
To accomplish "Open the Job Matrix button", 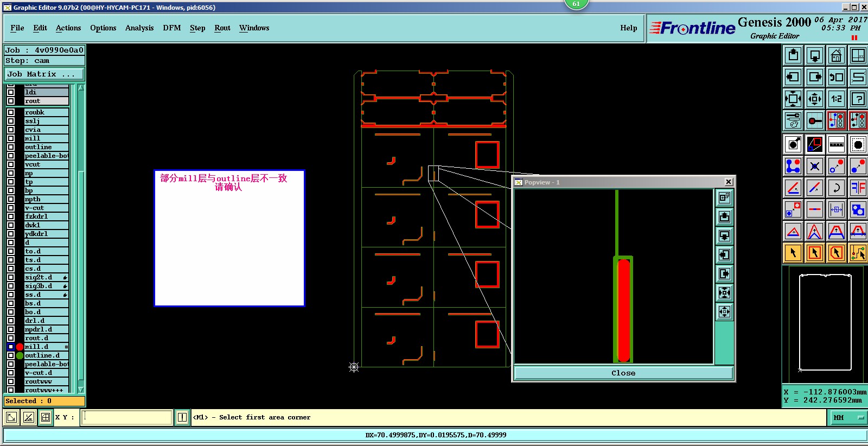I will pyautogui.click(x=44, y=74).
